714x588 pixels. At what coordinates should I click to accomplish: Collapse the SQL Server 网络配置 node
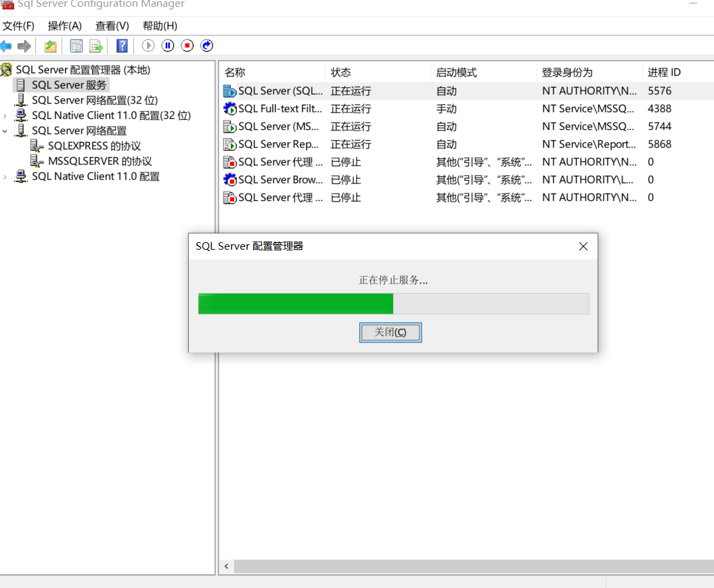coord(5,131)
